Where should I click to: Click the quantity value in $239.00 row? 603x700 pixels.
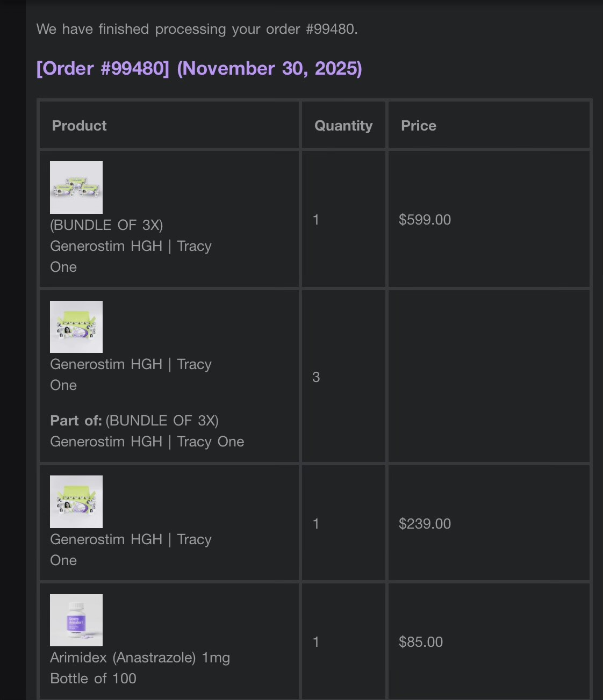316,524
